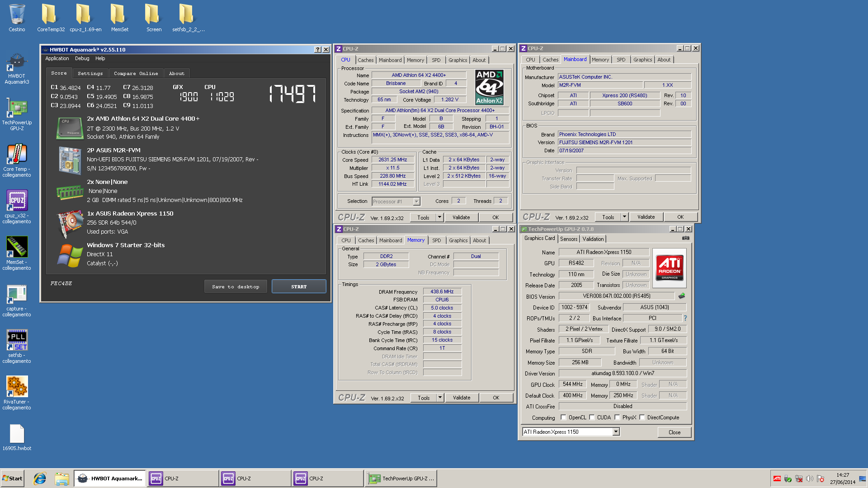
Task: Launch capture shortcut on desktop
Action: pos(17,300)
